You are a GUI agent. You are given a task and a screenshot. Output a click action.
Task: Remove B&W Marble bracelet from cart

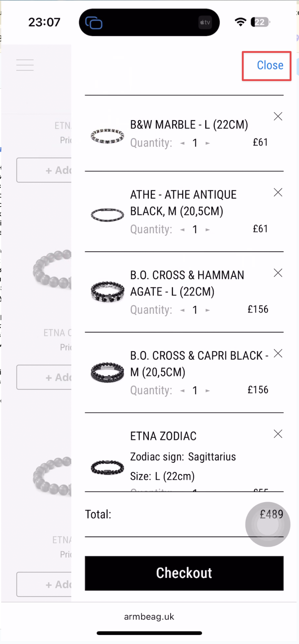point(278,116)
